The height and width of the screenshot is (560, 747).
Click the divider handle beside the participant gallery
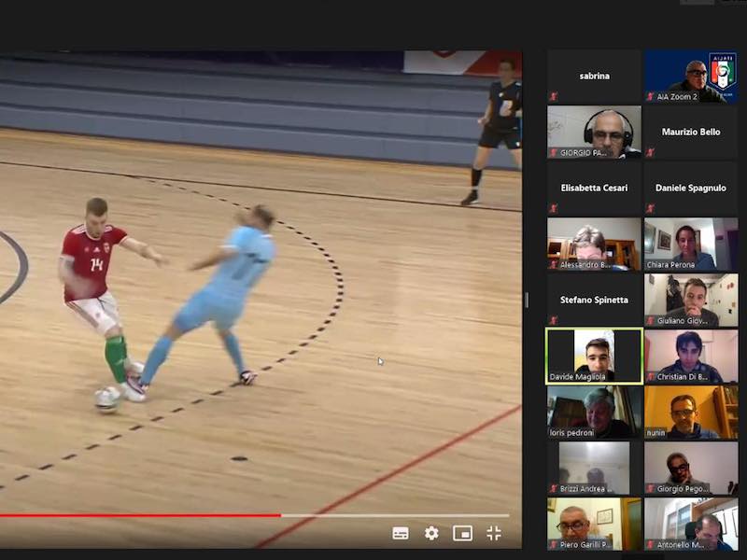526,300
